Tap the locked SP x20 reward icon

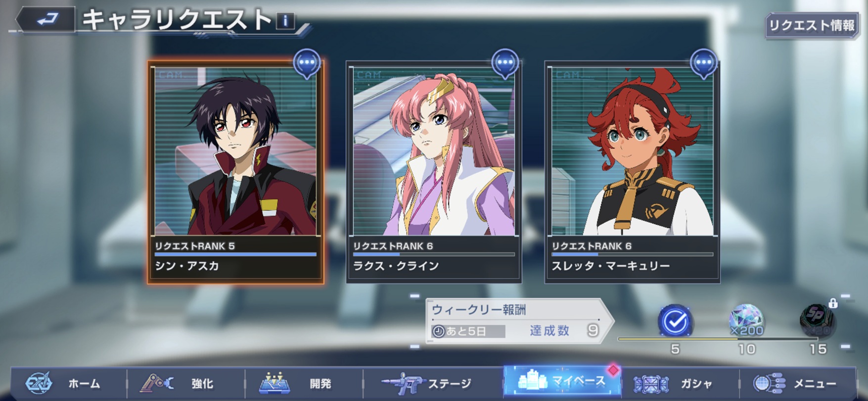(x=818, y=320)
